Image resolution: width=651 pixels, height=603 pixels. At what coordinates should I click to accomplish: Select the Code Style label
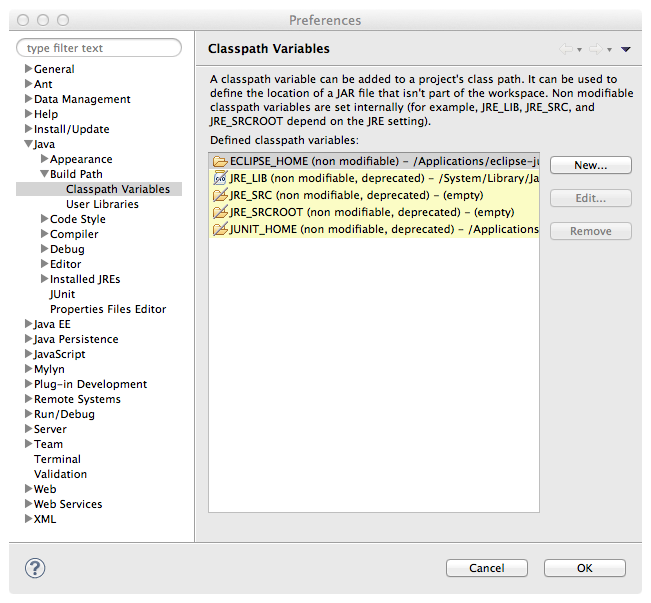78,219
